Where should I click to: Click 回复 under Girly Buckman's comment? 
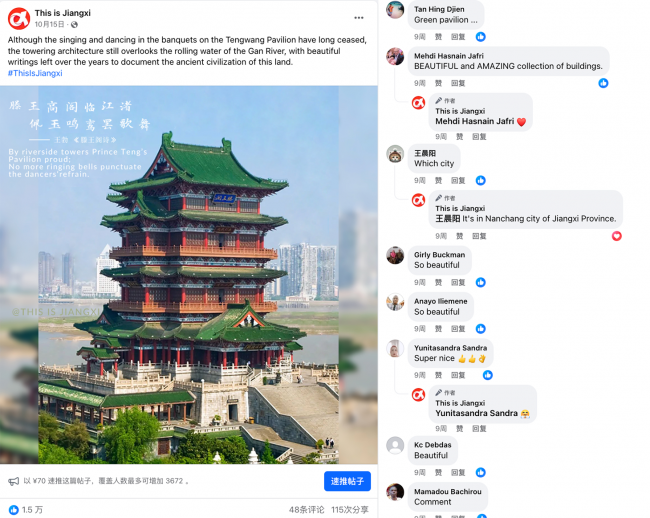pyautogui.click(x=458, y=283)
